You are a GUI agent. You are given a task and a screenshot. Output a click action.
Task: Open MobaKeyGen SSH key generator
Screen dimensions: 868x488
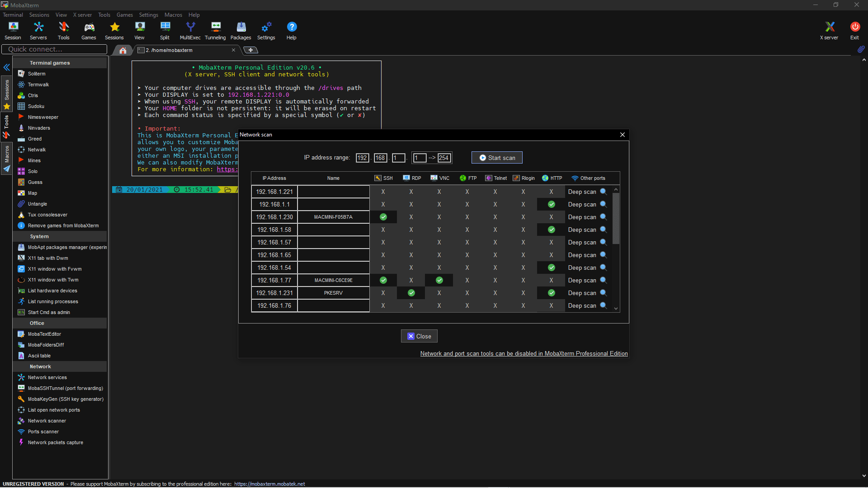[x=65, y=399]
